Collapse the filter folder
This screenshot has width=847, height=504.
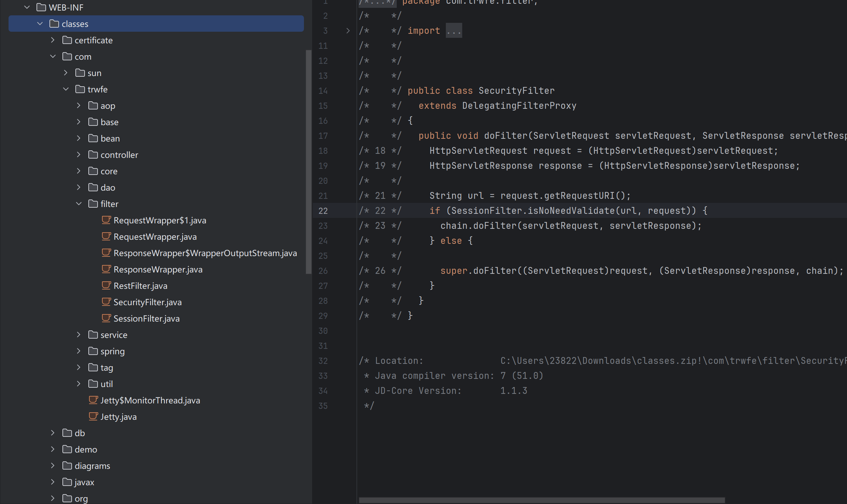79,204
